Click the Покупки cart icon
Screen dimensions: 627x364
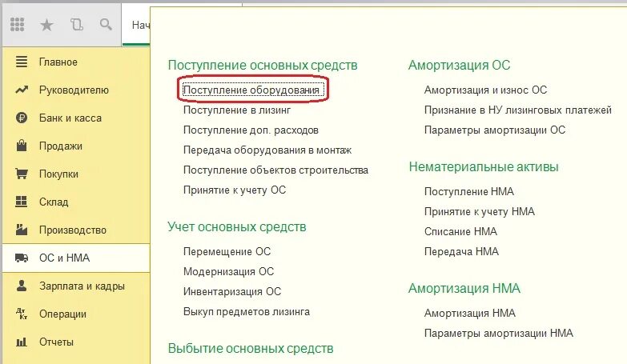(22, 174)
